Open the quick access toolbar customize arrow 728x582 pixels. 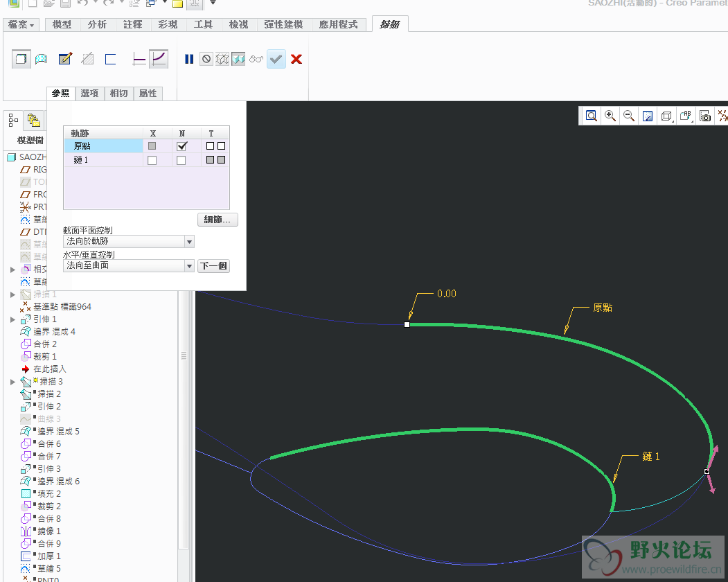click(213, 3)
